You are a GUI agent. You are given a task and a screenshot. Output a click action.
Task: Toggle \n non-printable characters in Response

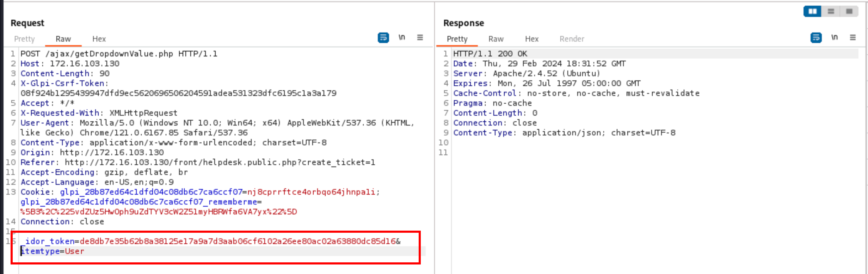tap(835, 37)
